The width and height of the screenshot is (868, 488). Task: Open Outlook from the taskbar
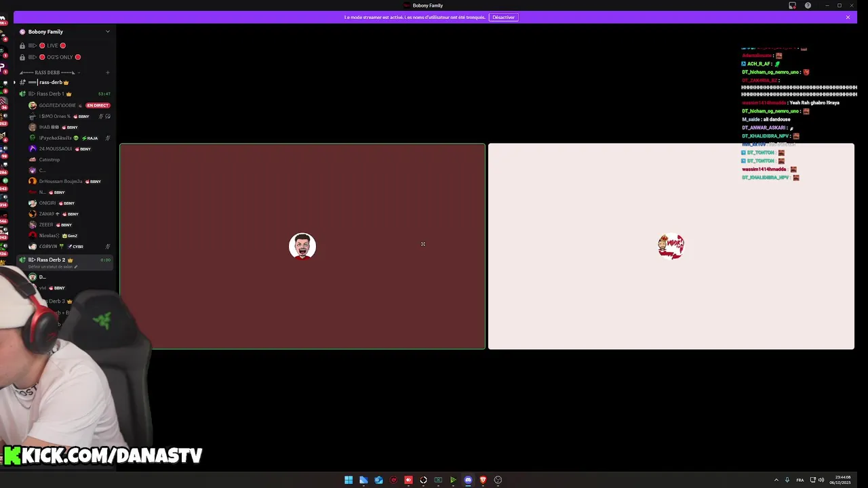tap(378, 480)
